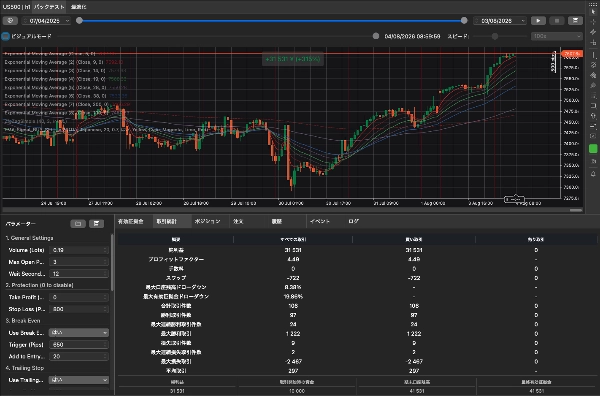Viewport: 600px width, 396px height.
Task: Click the checkbox icon in right toolbar
Action: (x=593, y=136)
